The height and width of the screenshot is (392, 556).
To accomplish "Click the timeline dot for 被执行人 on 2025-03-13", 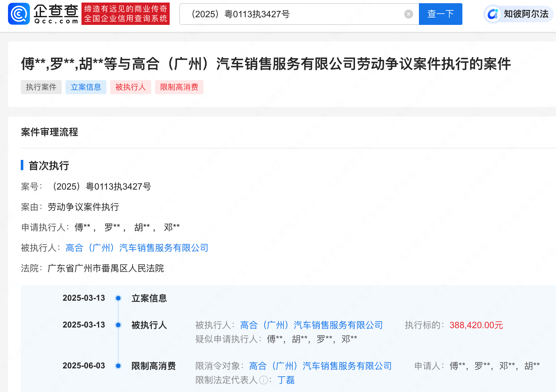I will 118,325.
